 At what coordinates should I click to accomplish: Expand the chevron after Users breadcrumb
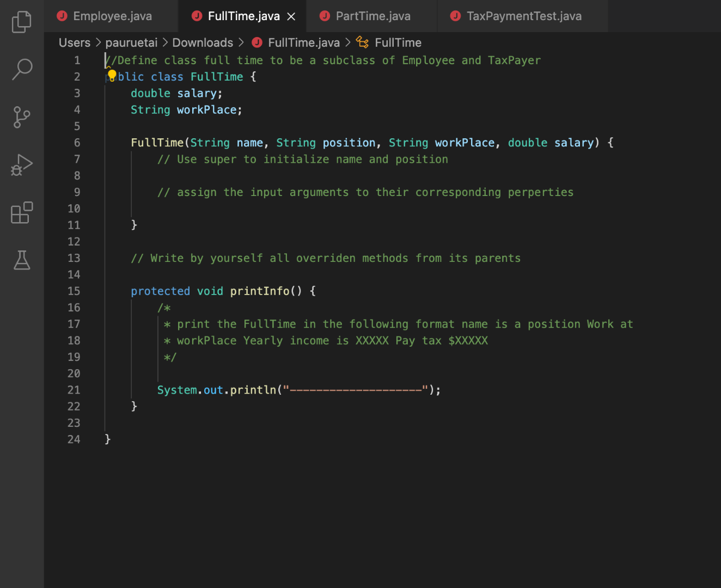pos(98,42)
